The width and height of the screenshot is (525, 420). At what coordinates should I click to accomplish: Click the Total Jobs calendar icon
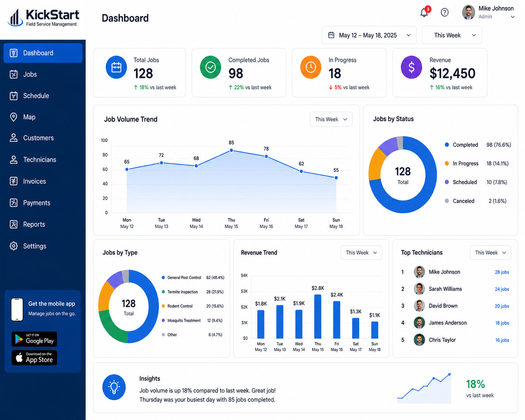pyautogui.click(x=116, y=67)
